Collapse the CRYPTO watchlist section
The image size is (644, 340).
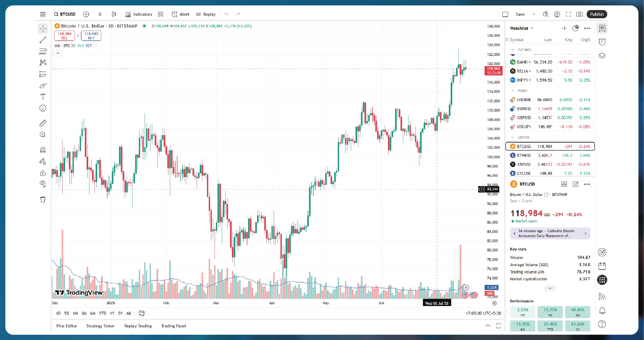coord(512,137)
